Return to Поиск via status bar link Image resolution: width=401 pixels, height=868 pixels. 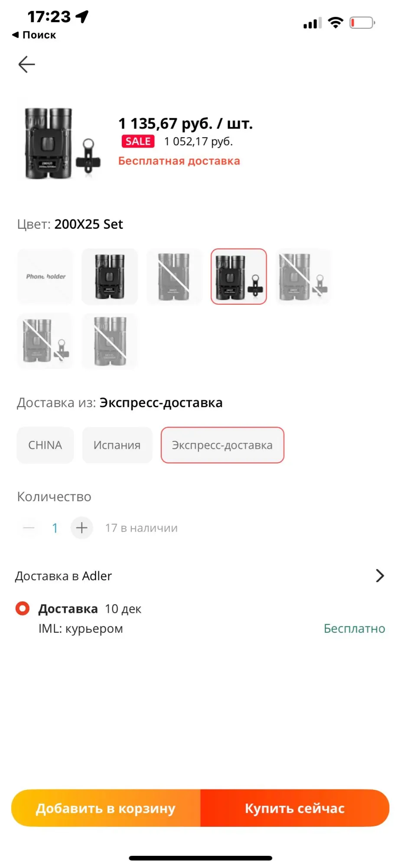pyautogui.click(x=34, y=35)
